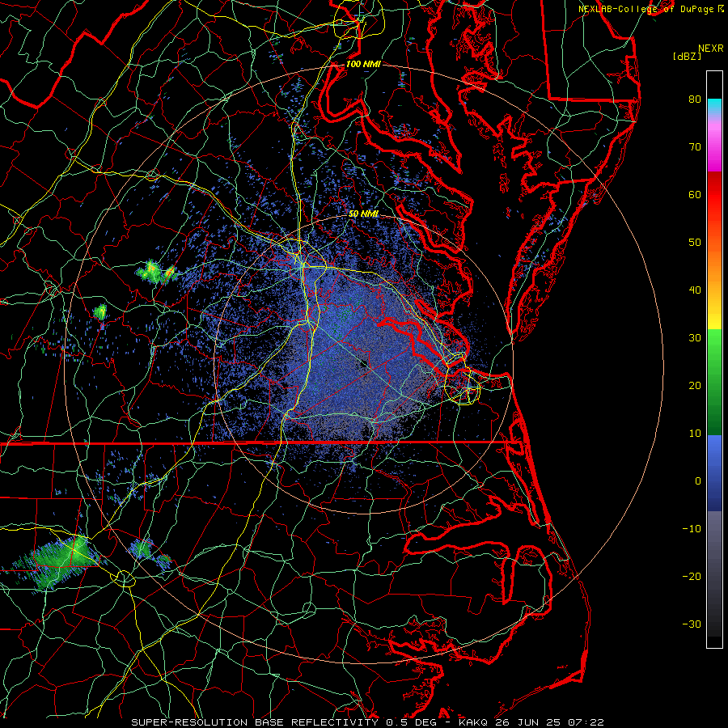Image resolution: width=728 pixels, height=728 pixels.
Task: Click the 0 dBZ scale value
Action: coord(698,481)
